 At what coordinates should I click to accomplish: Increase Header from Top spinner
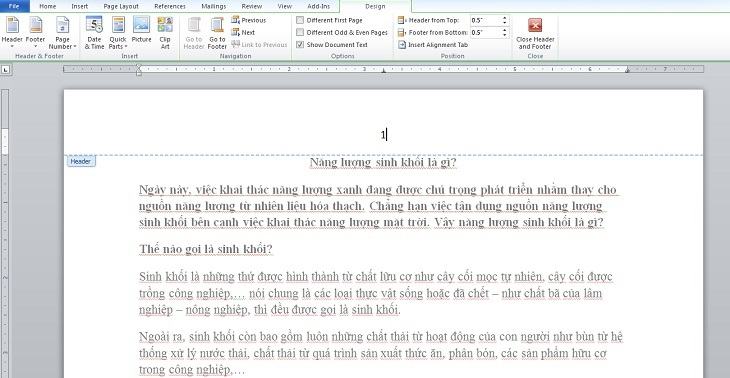point(505,18)
